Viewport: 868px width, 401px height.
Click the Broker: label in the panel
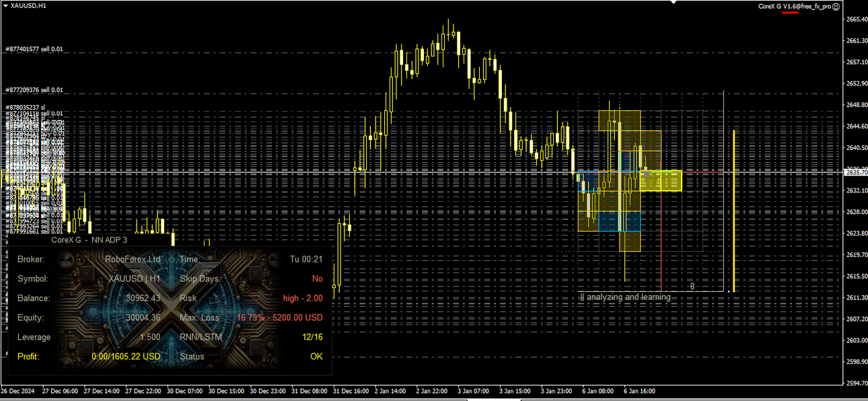(x=31, y=259)
